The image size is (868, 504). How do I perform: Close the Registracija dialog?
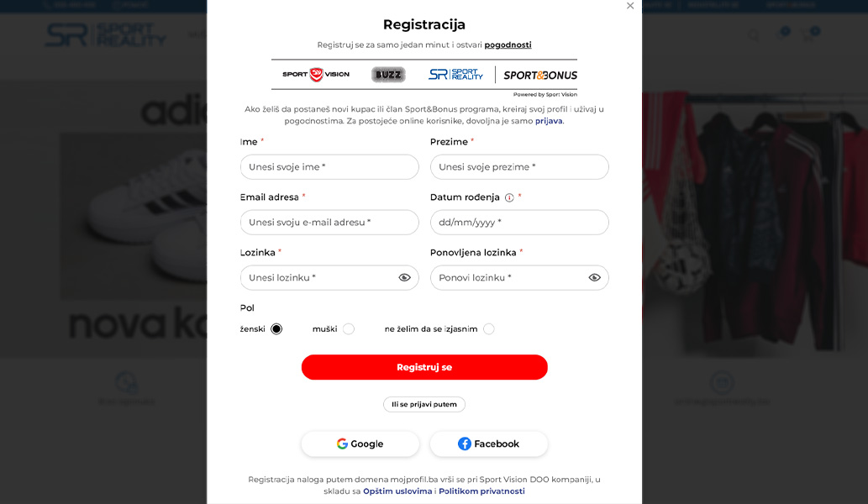pos(630,6)
